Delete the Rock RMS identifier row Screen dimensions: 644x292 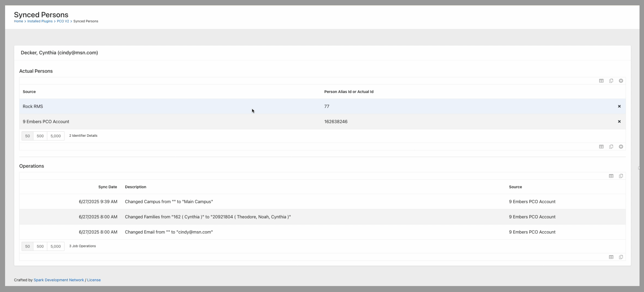[619, 106]
